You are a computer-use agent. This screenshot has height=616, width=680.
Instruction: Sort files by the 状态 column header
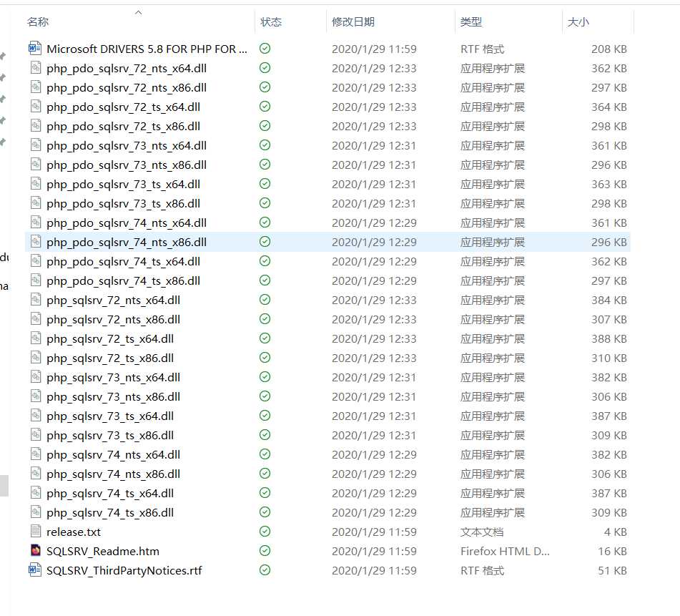pyautogui.click(x=271, y=21)
